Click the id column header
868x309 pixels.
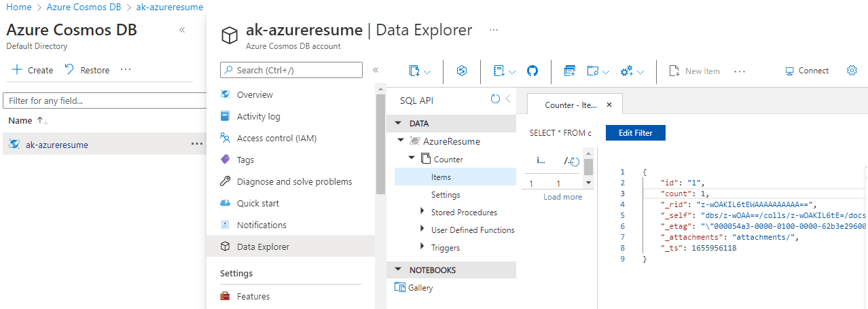click(x=541, y=160)
